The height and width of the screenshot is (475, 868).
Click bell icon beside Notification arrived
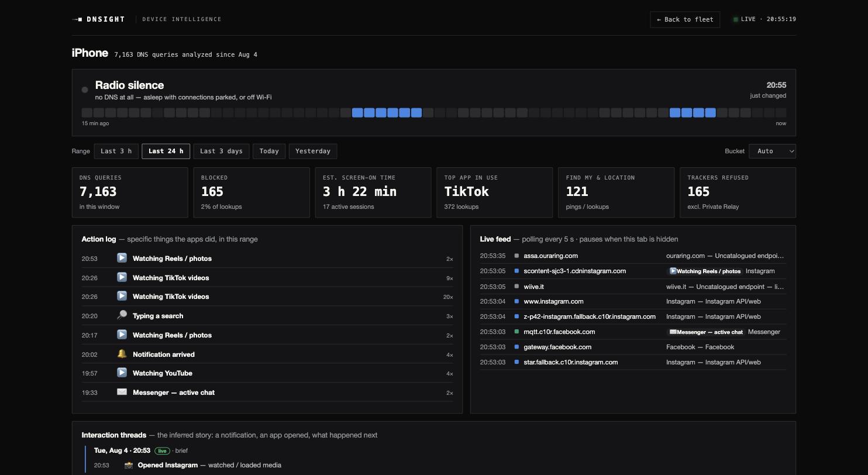point(122,354)
